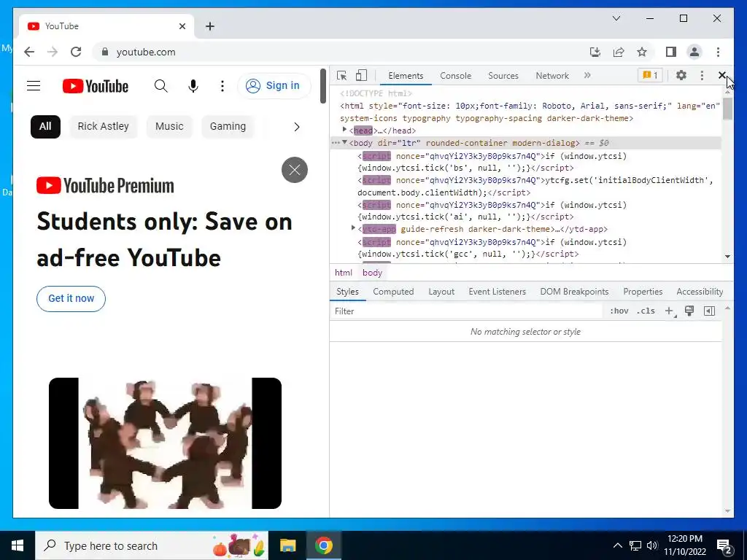Toggle DevTools device toolbar

362,75
